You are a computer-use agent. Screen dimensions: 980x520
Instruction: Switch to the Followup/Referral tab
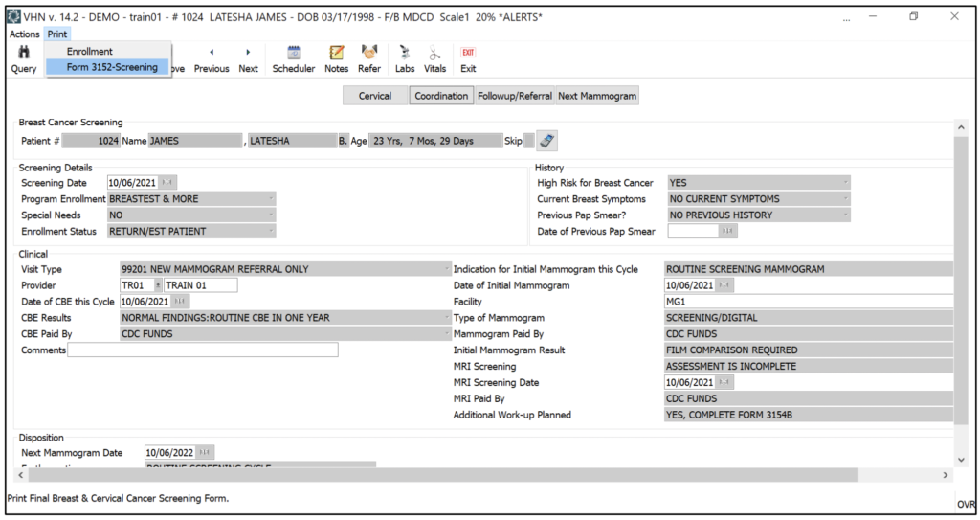click(514, 96)
